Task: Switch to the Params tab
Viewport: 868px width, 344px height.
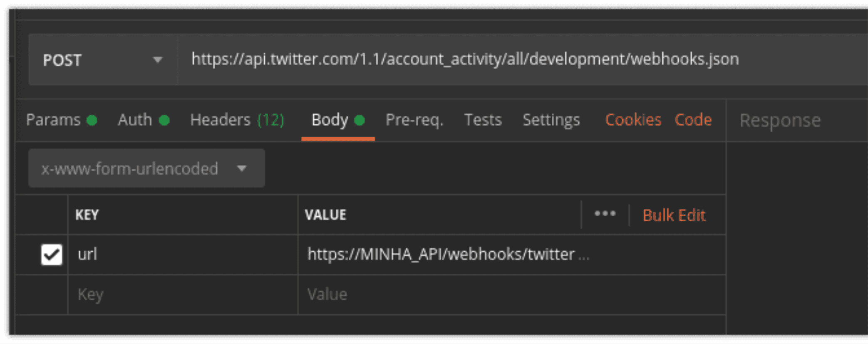Action: pos(54,120)
